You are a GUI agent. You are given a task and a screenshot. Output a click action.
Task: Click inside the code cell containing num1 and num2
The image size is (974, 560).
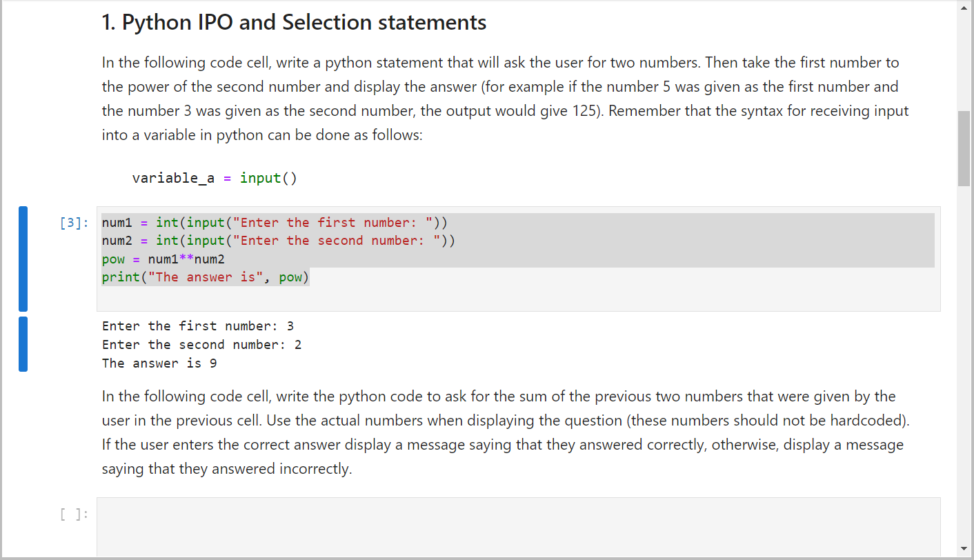pos(483,259)
